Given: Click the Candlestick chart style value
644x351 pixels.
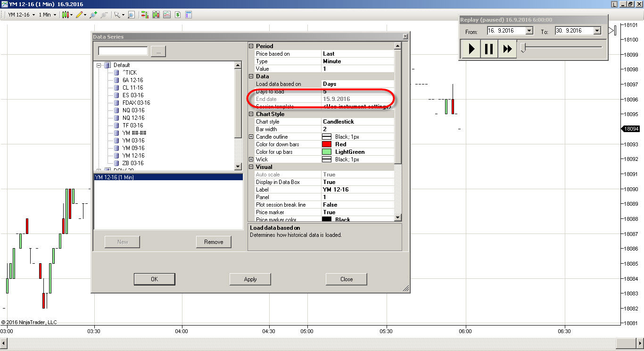Looking at the screenshot, I should point(358,122).
